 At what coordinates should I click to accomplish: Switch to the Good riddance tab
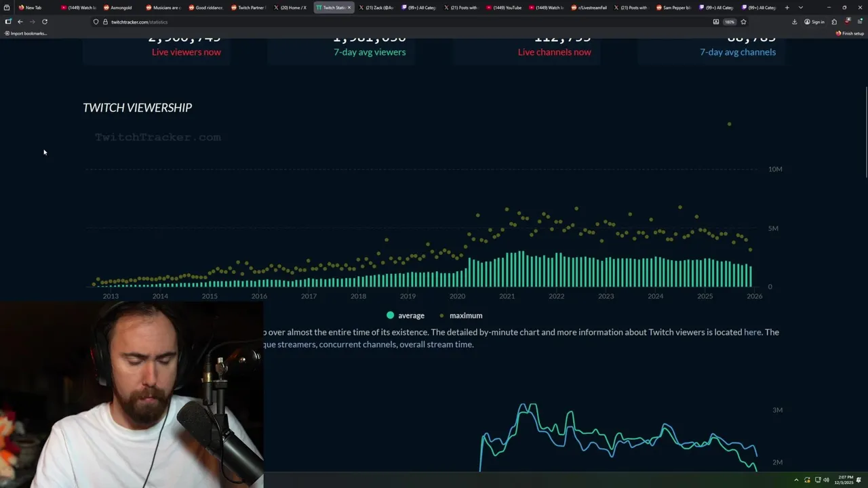click(205, 7)
